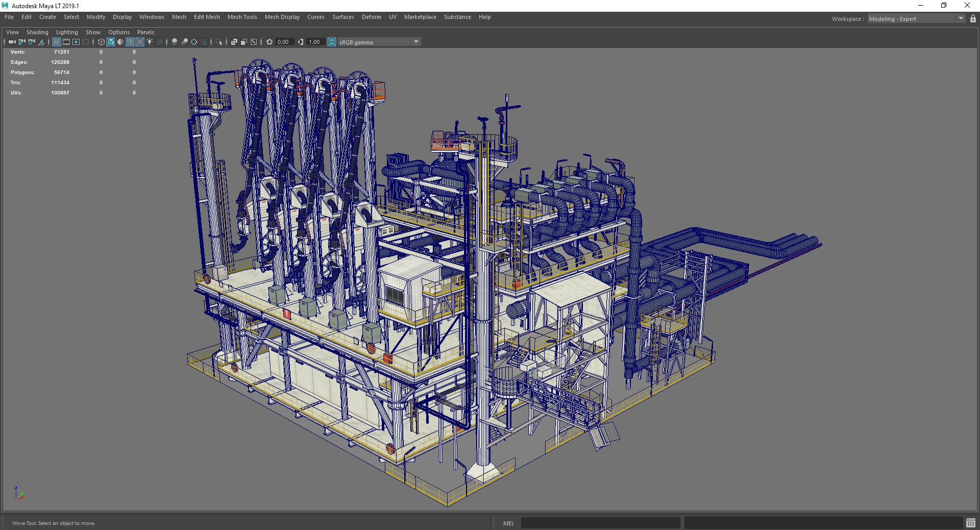Switch to Wireframe display icon

coord(101,42)
